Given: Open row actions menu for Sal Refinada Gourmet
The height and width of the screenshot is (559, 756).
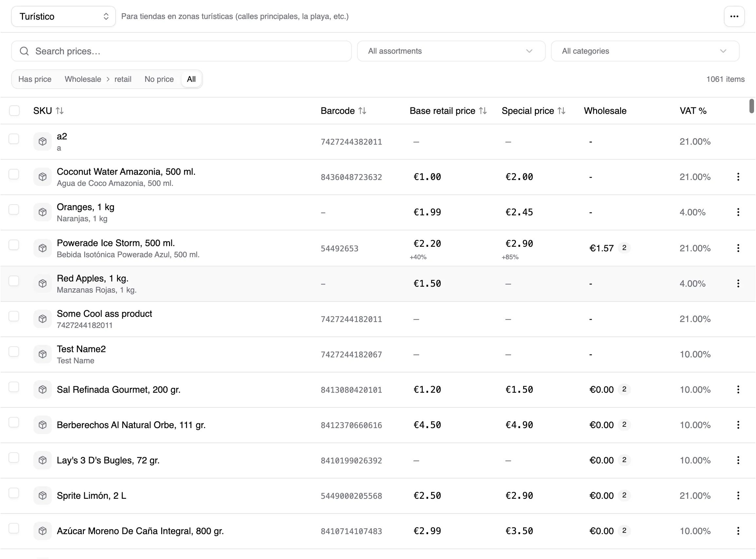Looking at the screenshot, I should click(738, 389).
